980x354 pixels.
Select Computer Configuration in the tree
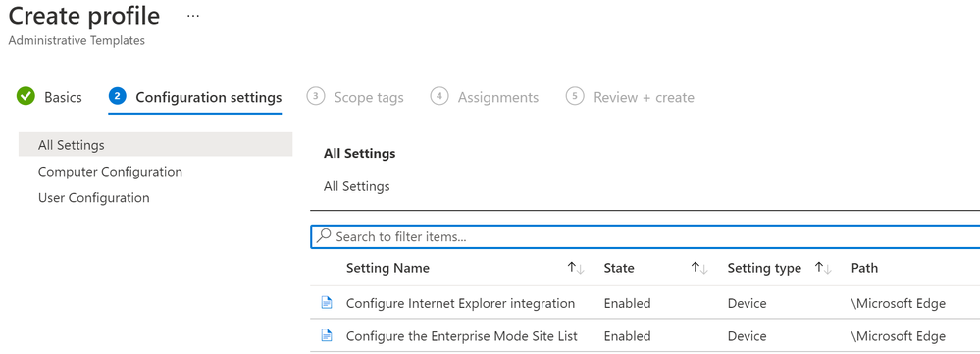tap(110, 171)
